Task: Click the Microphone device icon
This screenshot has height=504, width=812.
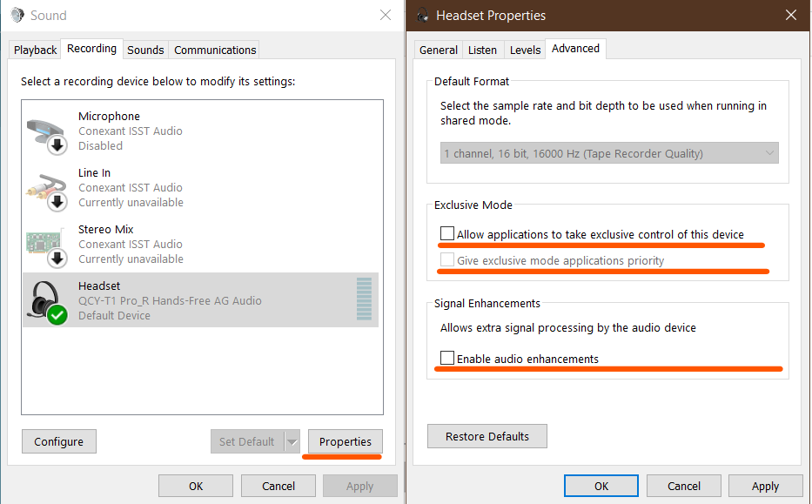Action: click(47, 131)
